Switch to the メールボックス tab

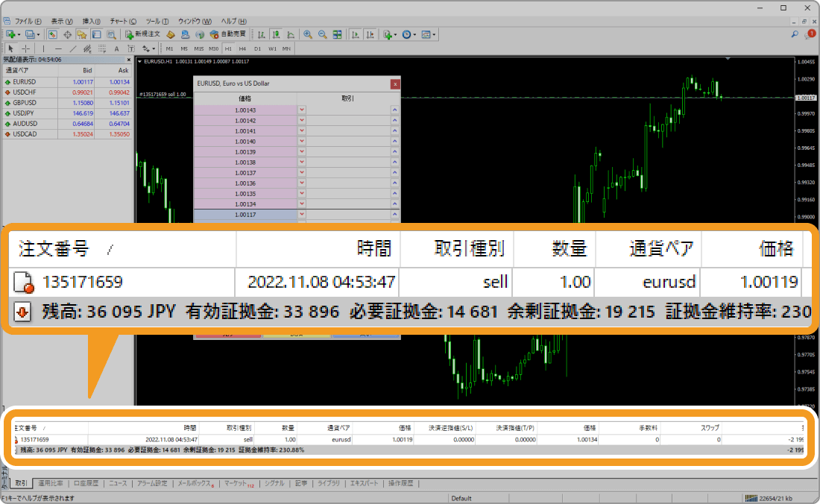pos(195,484)
